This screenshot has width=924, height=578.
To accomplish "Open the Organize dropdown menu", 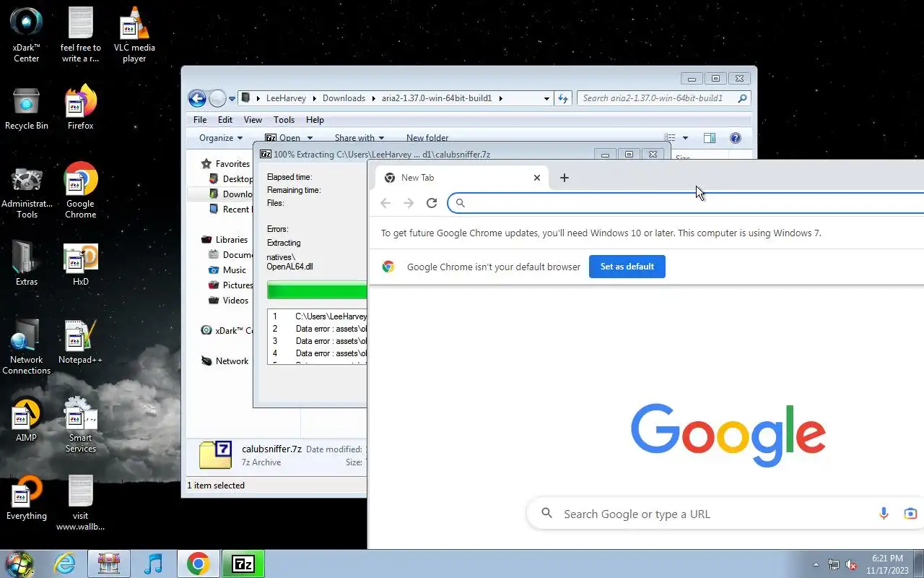I will click(x=221, y=138).
